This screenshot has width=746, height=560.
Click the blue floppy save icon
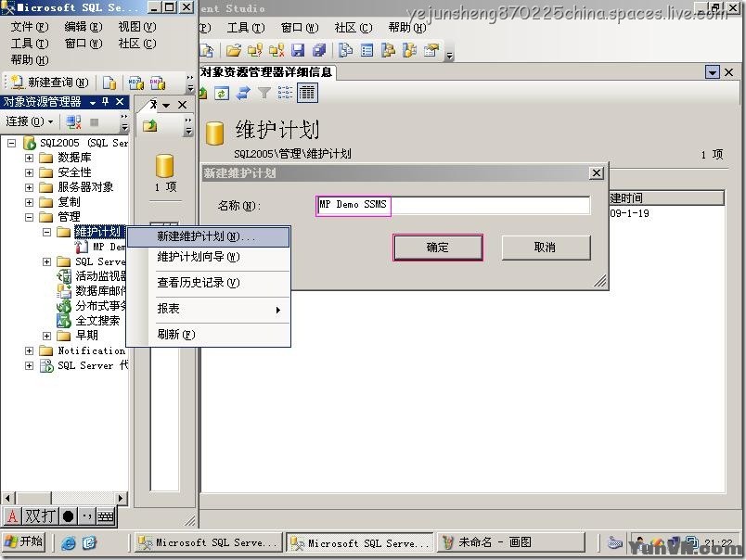click(298, 50)
